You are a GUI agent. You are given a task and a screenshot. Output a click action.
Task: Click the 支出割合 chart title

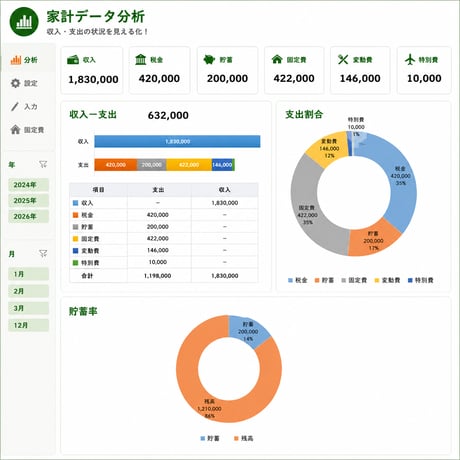click(304, 114)
